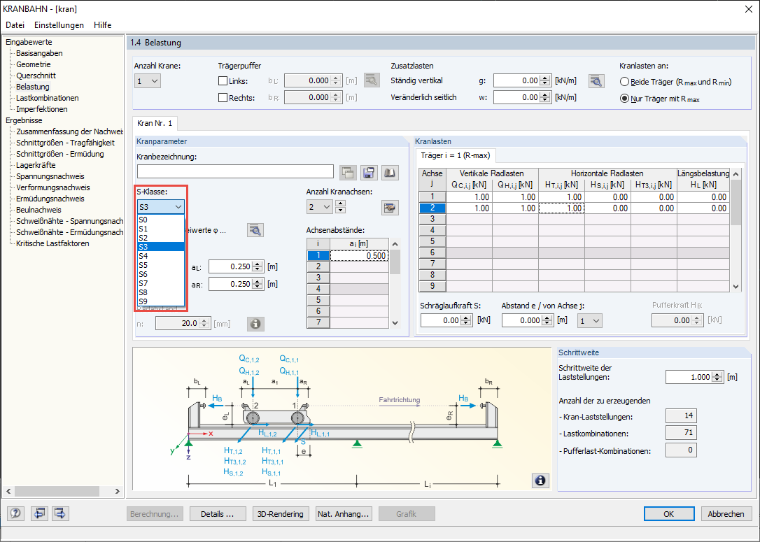Open crane library icon beside Kranbezeichnung
The height and width of the screenshot is (542, 760).
(x=348, y=172)
